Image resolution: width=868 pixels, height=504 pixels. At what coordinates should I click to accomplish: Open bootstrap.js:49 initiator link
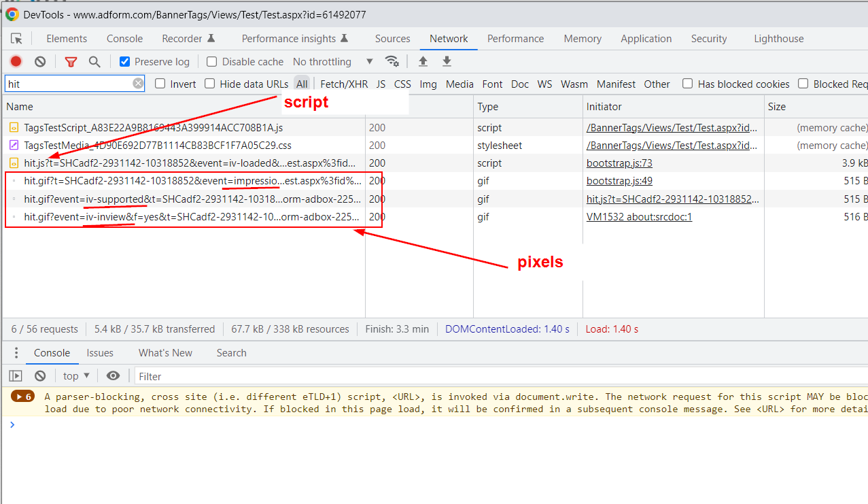click(619, 181)
